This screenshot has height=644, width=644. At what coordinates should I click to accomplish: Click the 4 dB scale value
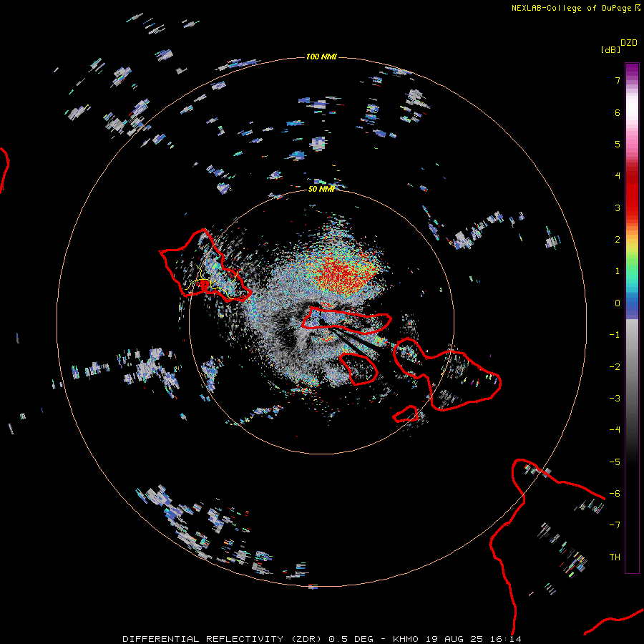pyautogui.click(x=618, y=176)
